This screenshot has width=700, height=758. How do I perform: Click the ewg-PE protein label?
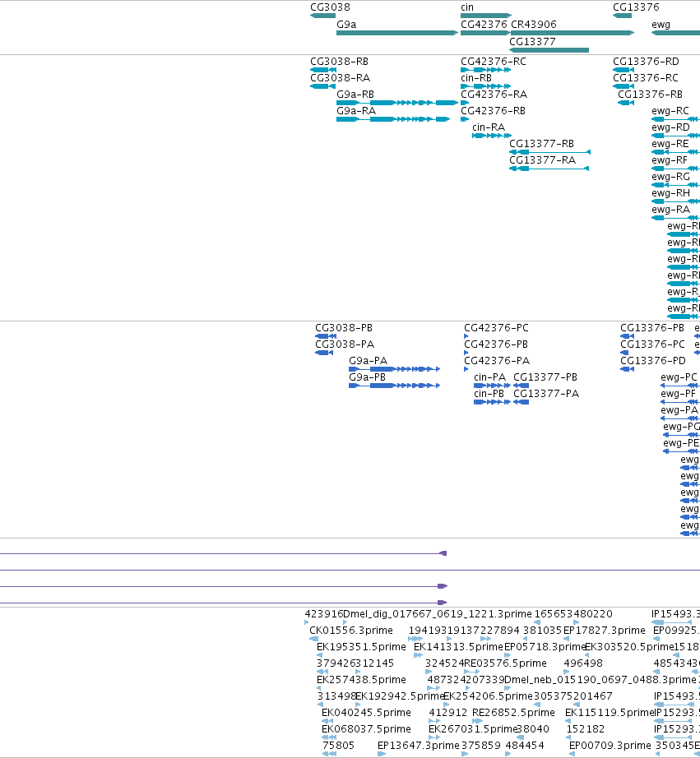click(x=681, y=443)
